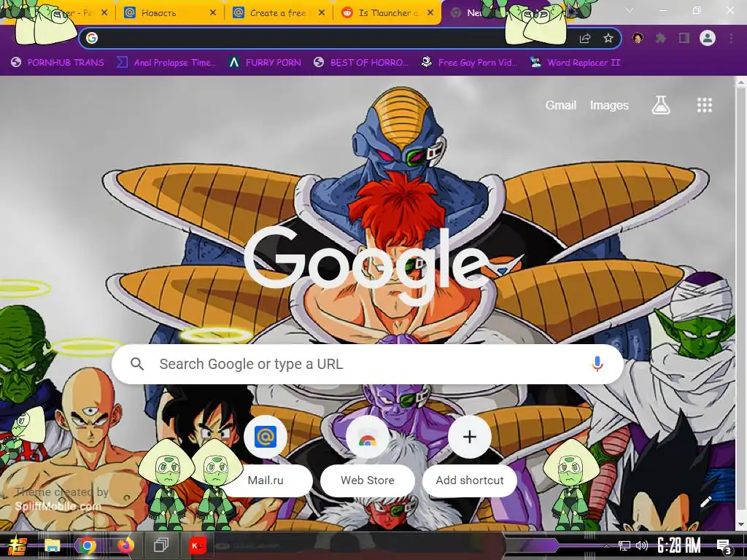The width and height of the screenshot is (747, 560).
Task: Launch Firefox from the taskbar
Action: click(125, 545)
